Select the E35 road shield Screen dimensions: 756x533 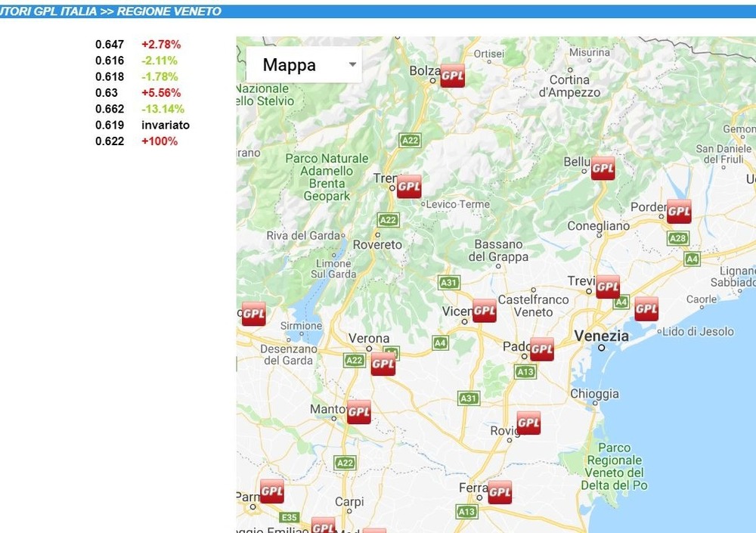pyautogui.click(x=290, y=518)
